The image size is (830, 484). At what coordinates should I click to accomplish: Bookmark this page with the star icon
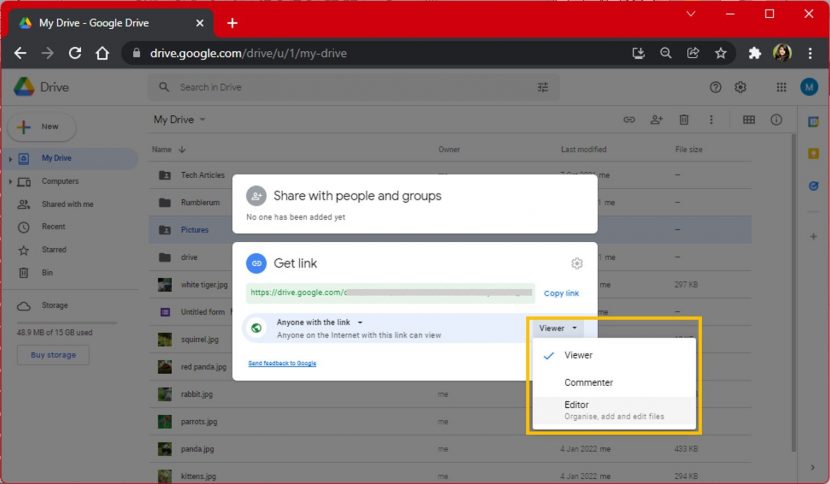(720, 53)
